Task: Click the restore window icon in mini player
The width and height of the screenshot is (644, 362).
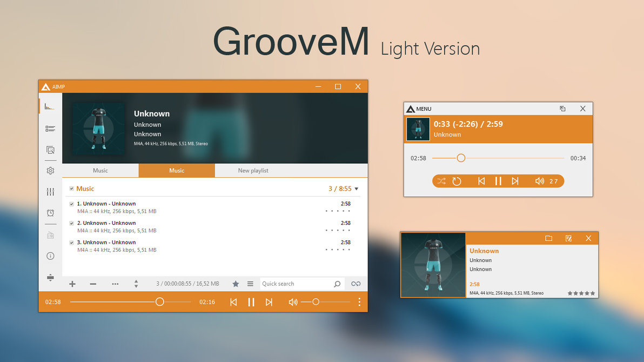Action: [x=562, y=109]
